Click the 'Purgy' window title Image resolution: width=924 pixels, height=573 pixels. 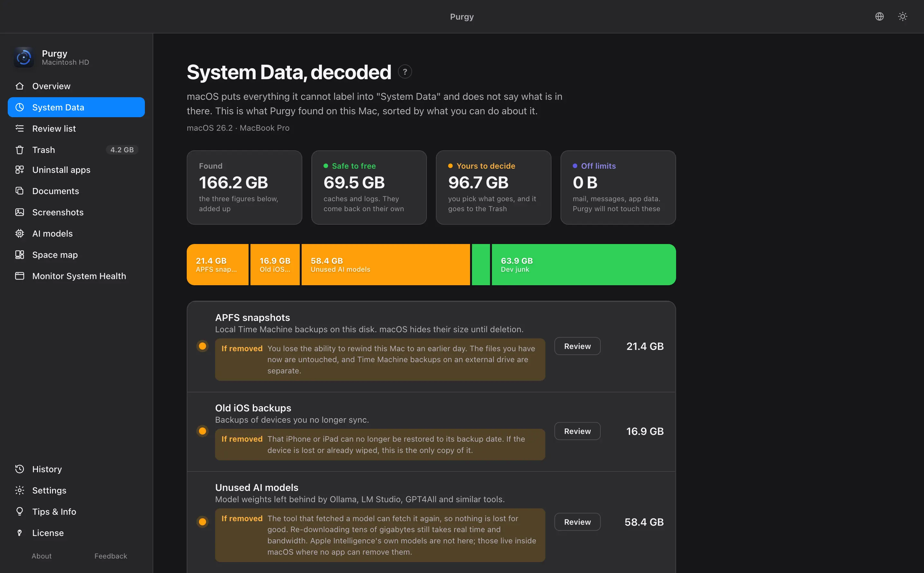(462, 17)
